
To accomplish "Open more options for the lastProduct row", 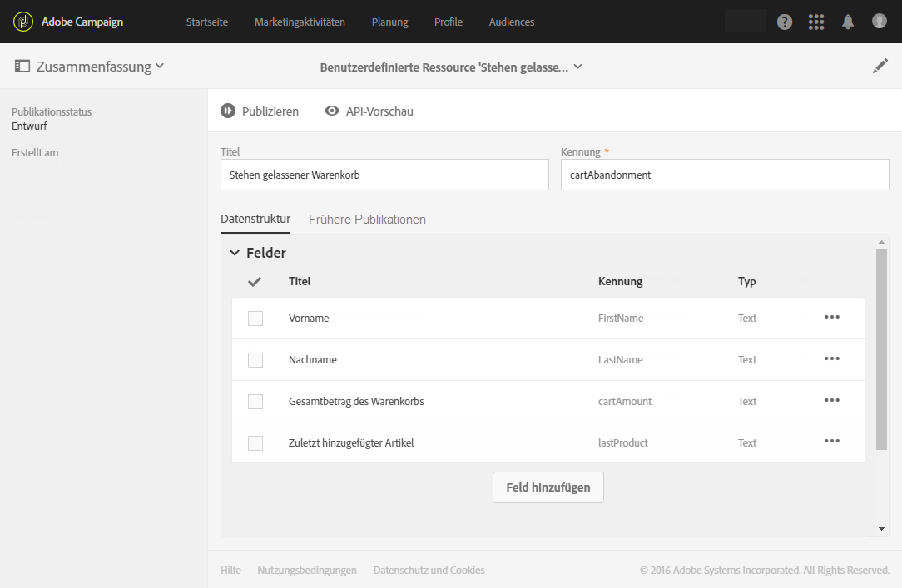I will (x=831, y=442).
